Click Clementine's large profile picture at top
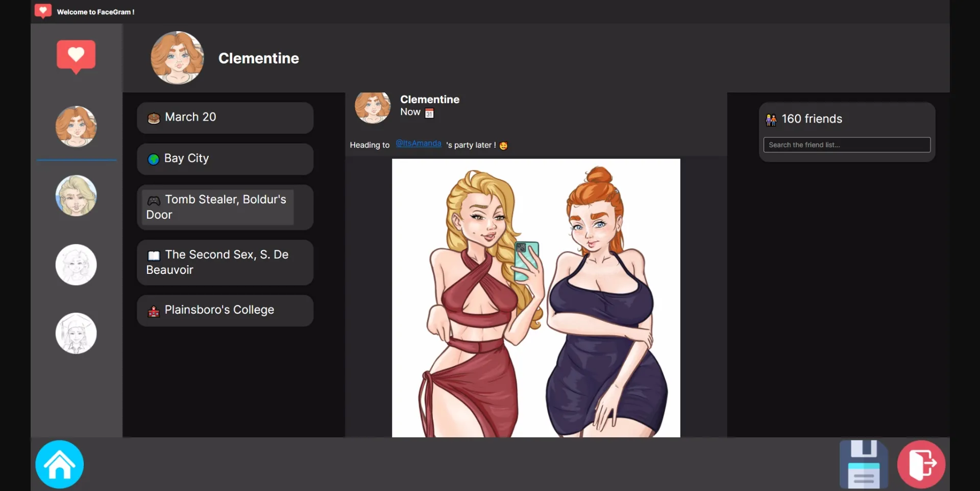The height and width of the screenshot is (491, 980). tap(177, 58)
